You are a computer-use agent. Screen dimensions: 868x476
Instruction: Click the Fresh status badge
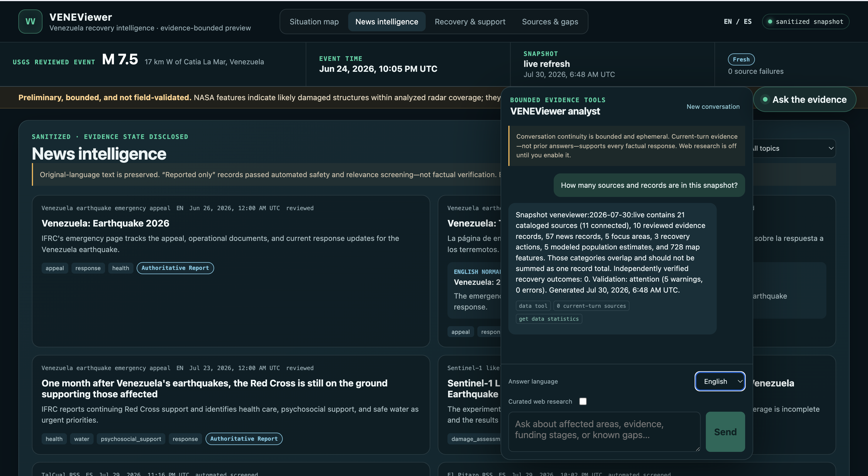(x=741, y=59)
